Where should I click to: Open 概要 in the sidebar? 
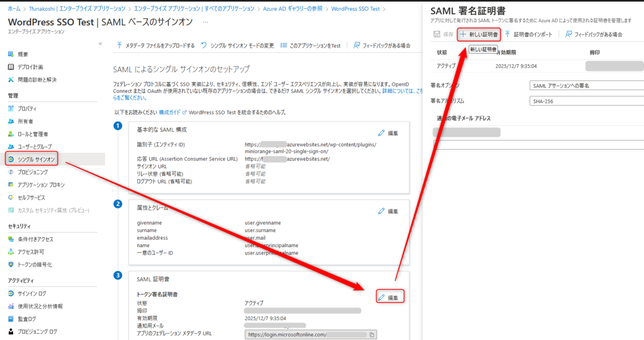(x=23, y=54)
